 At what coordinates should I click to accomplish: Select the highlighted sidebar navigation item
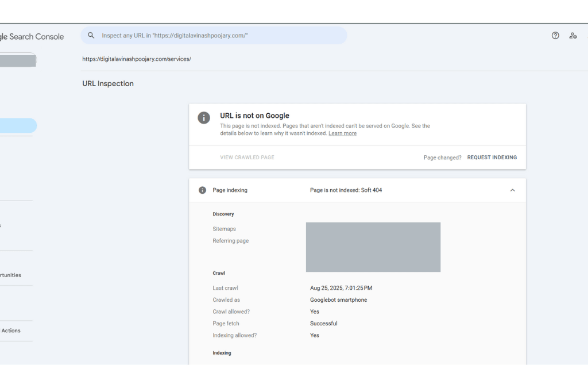(x=17, y=125)
